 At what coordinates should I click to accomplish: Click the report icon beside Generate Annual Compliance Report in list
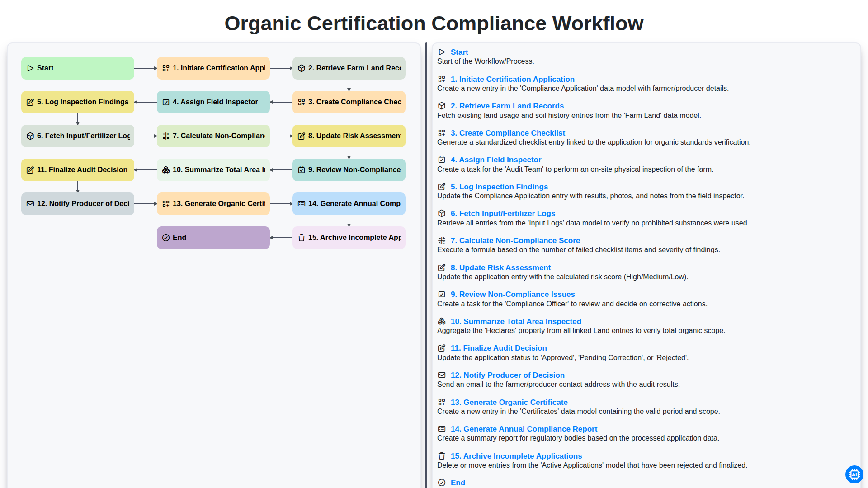click(x=442, y=429)
